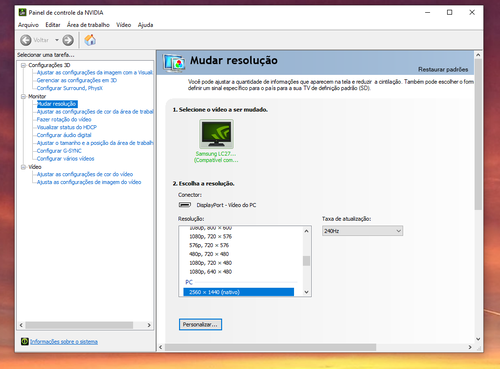
Task: Close the NVIDIA control panel window
Action: (x=472, y=12)
